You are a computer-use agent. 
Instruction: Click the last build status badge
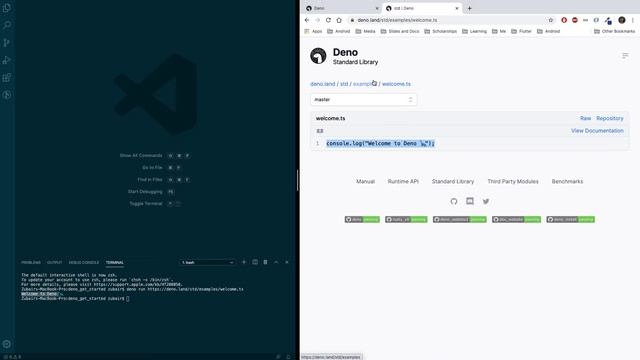tap(571, 220)
